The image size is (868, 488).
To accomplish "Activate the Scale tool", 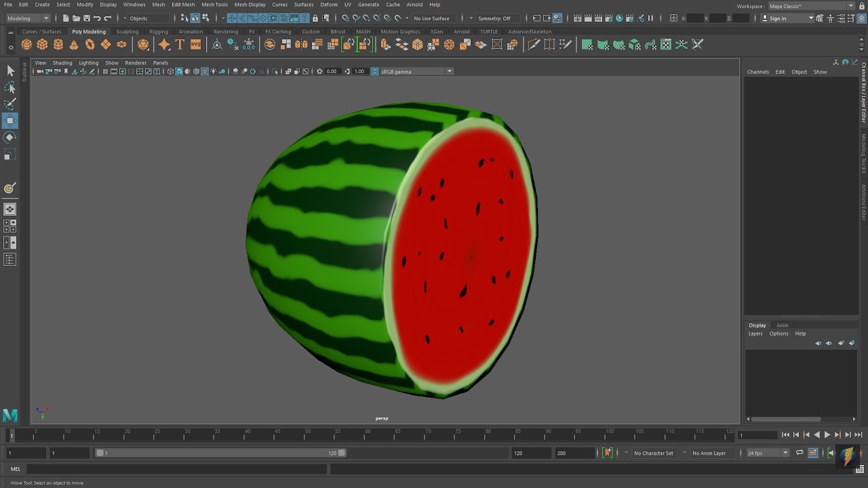I will point(9,155).
